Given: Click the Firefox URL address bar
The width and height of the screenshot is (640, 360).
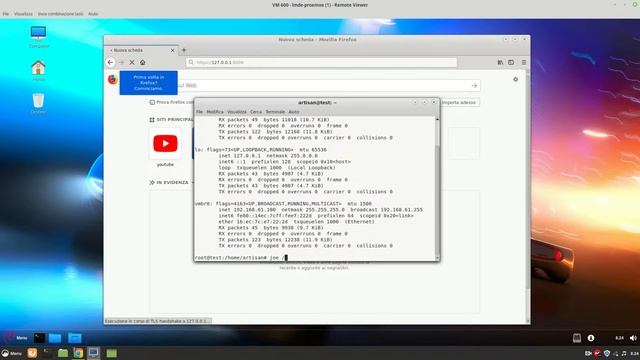Looking at the screenshot, I should click(x=321, y=62).
